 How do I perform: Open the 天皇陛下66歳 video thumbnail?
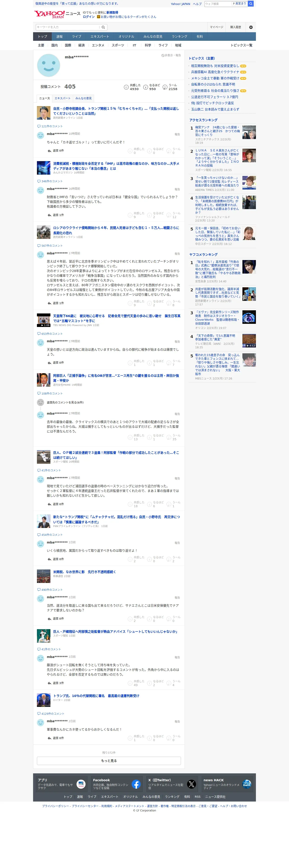point(43,320)
